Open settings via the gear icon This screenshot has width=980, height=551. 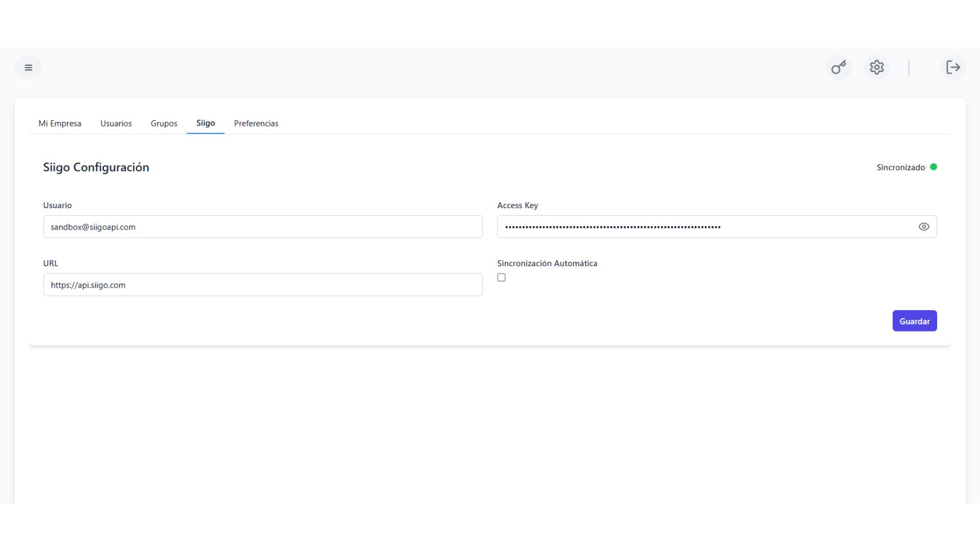click(x=876, y=67)
